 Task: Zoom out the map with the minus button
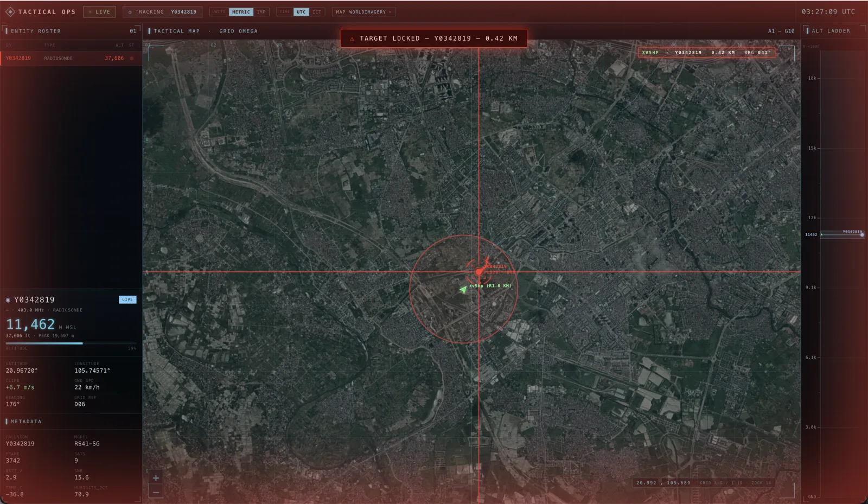156,492
